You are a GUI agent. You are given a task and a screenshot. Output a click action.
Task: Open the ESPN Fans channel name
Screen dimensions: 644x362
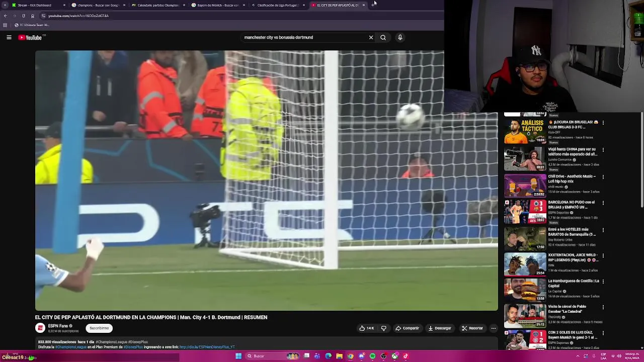point(58,326)
